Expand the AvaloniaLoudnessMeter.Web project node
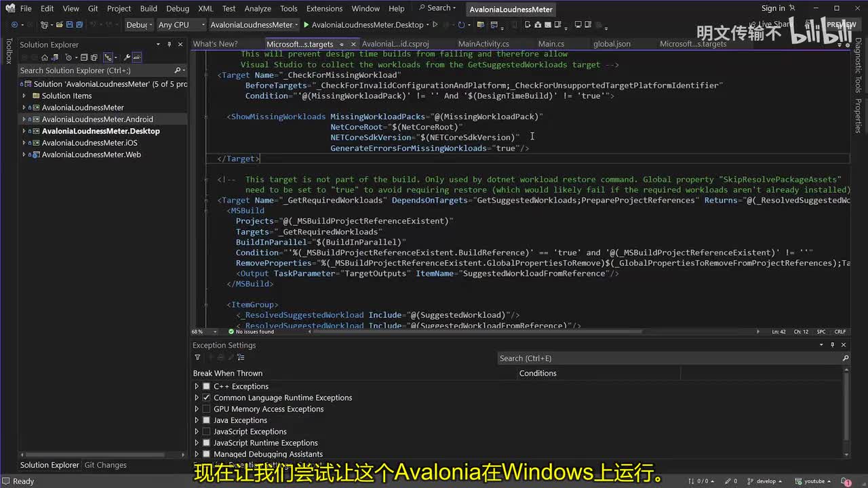This screenshot has width=868, height=488. [24, 155]
